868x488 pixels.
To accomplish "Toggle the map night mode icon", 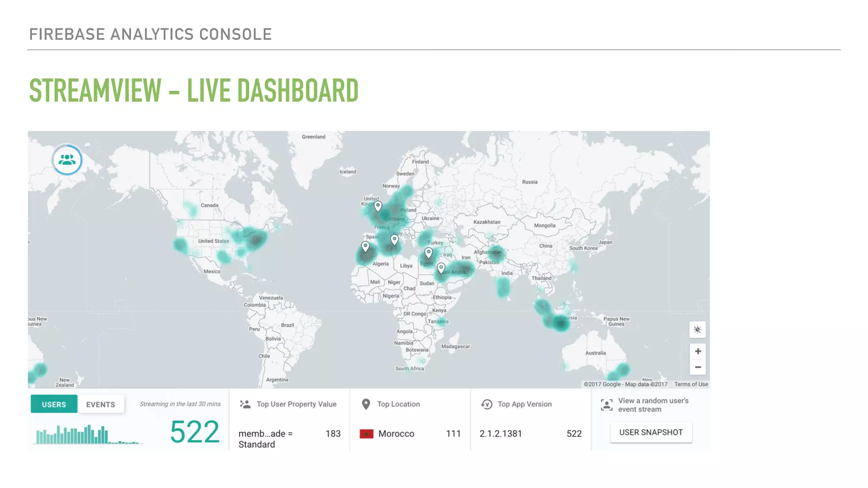I will [698, 330].
